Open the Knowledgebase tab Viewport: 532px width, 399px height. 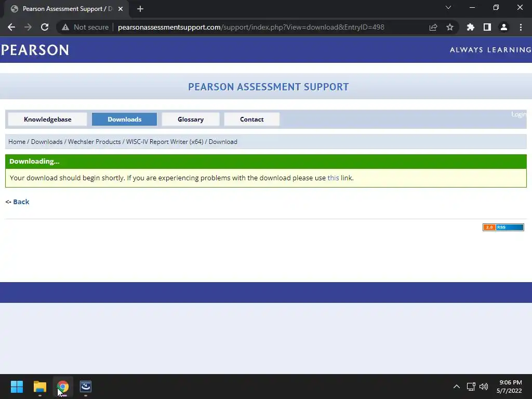(47, 119)
